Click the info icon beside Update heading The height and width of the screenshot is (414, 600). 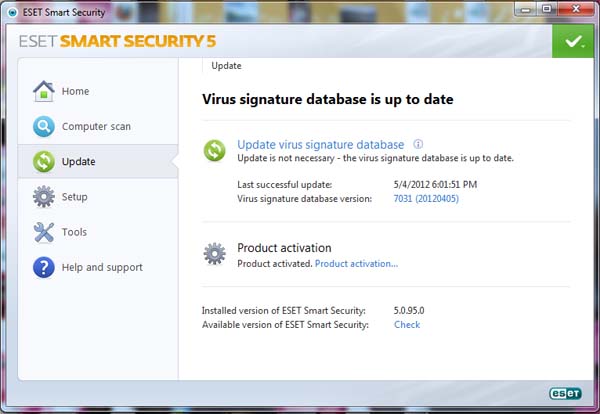click(x=418, y=144)
